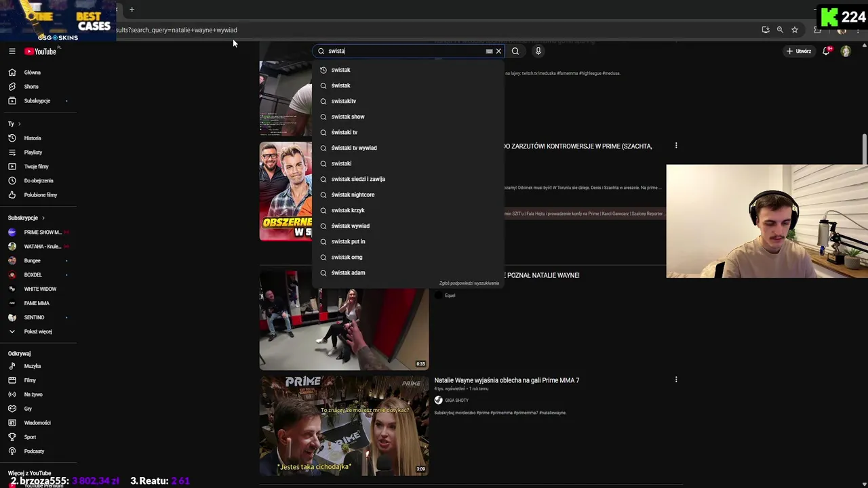Click the browser zoom magnifier icon

point(780,30)
